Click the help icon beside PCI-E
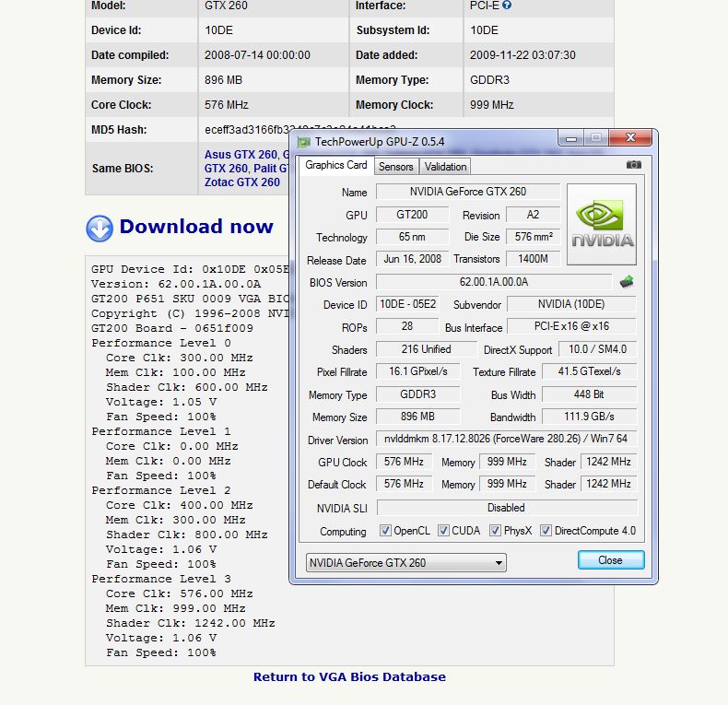The image size is (728, 705). (507, 6)
